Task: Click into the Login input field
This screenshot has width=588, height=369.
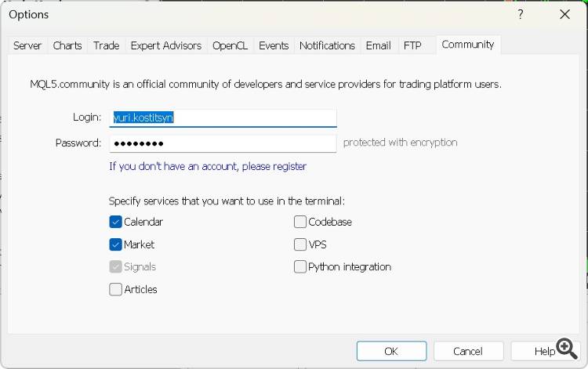Action: pos(223,118)
